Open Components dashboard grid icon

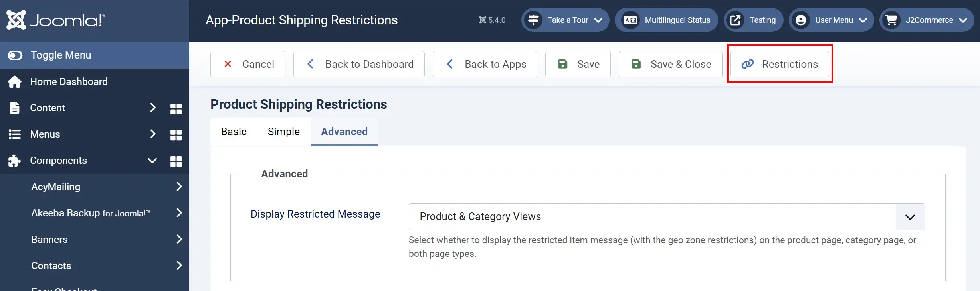click(176, 161)
